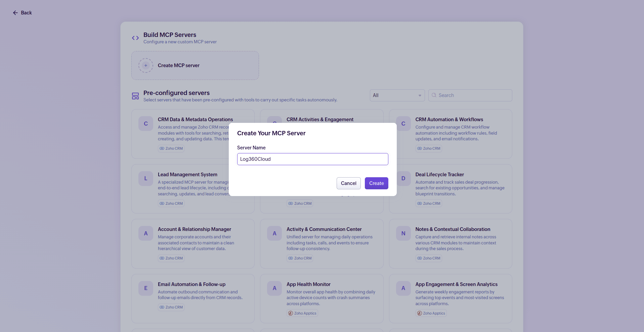
Task: Click the search magnifier icon
Action: tap(434, 95)
